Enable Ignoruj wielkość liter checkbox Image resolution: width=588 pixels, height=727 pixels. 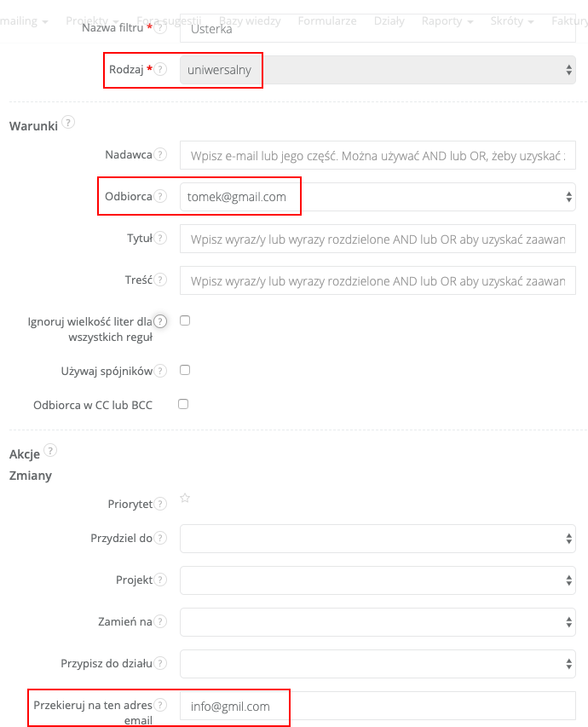coord(185,320)
